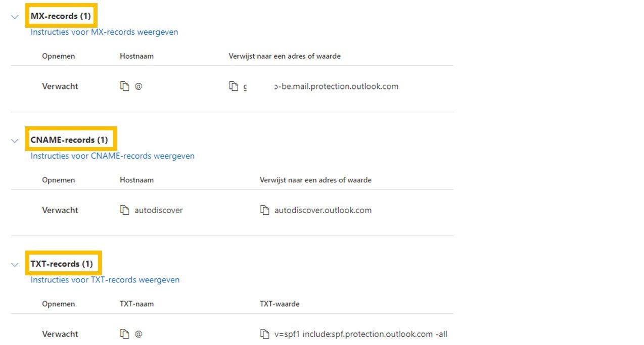Open Instructies voor MX-records weergeven
This screenshot has width=644, height=345.
point(104,32)
